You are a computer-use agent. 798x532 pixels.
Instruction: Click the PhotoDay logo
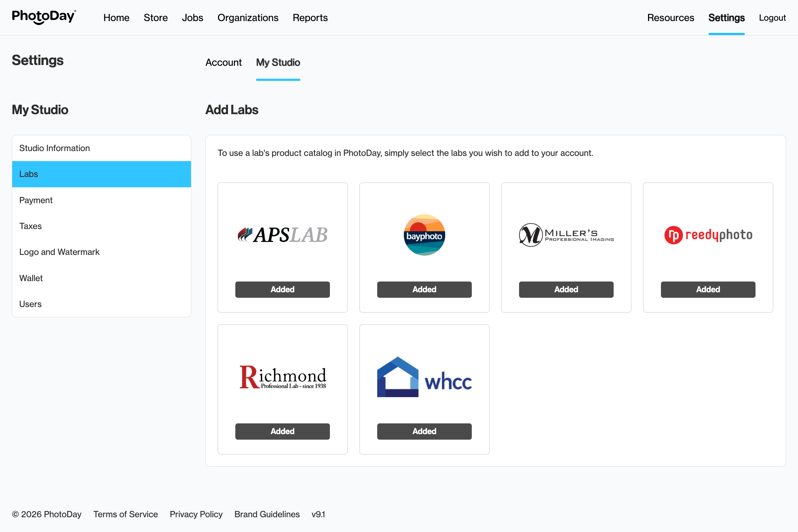click(x=44, y=17)
